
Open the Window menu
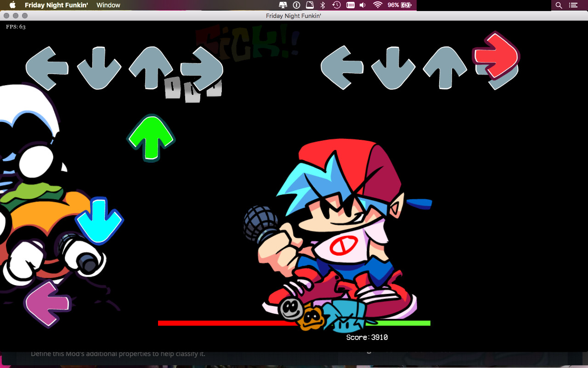point(108,5)
